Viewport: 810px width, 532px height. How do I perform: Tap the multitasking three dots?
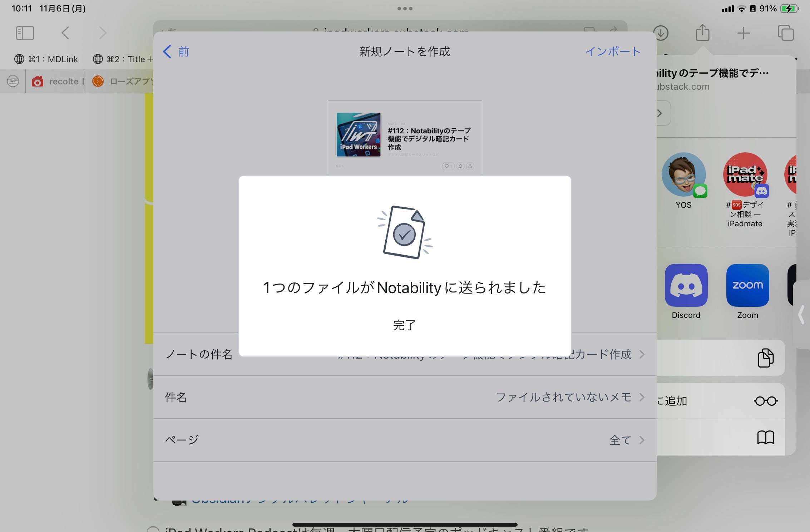[x=405, y=8]
